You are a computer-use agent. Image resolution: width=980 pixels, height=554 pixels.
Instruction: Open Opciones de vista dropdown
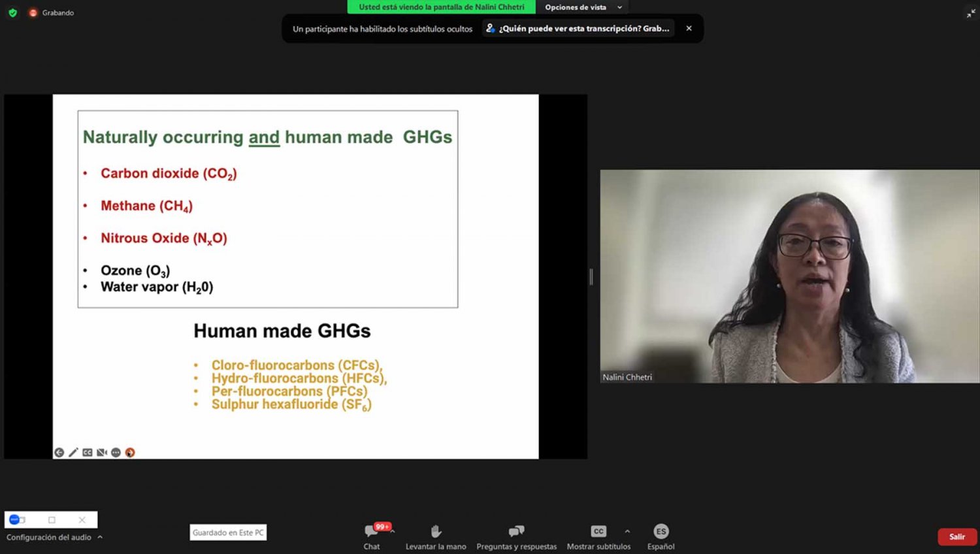583,7
